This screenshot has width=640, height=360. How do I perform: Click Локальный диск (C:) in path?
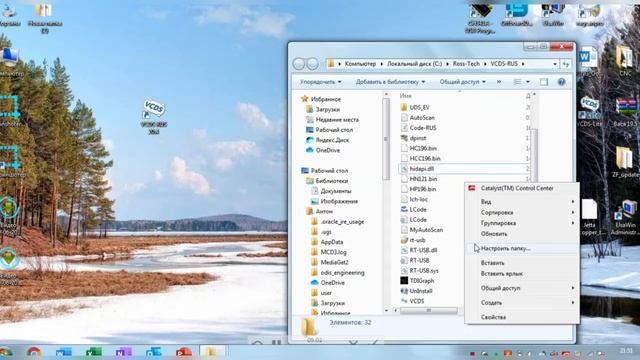click(x=414, y=64)
